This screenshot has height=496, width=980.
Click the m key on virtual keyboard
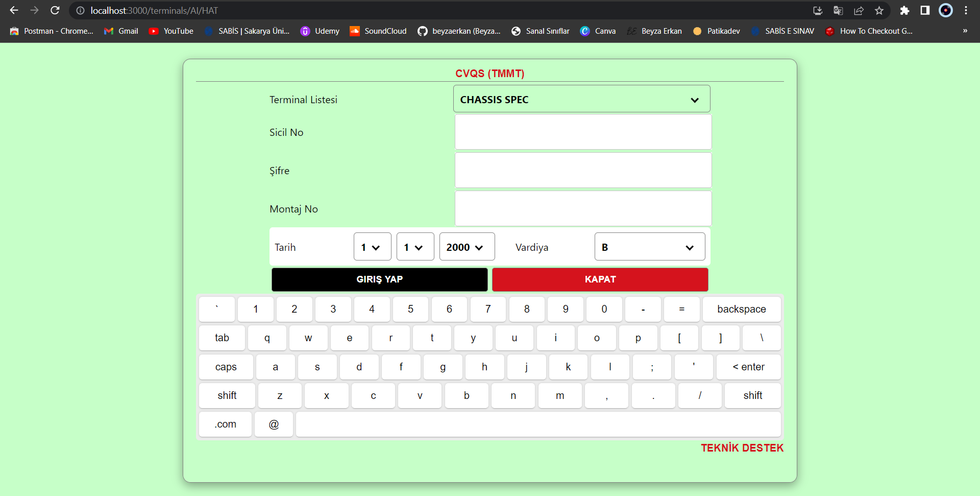pos(560,395)
